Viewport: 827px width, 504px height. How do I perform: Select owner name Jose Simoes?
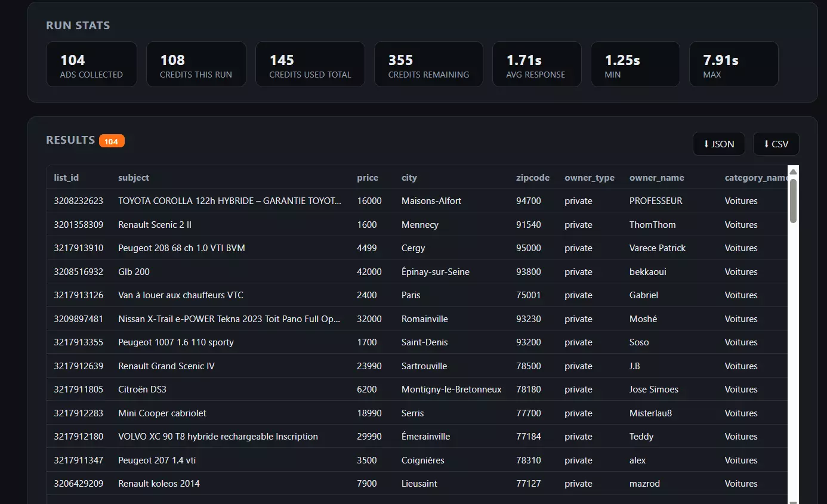pyautogui.click(x=654, y=389)
